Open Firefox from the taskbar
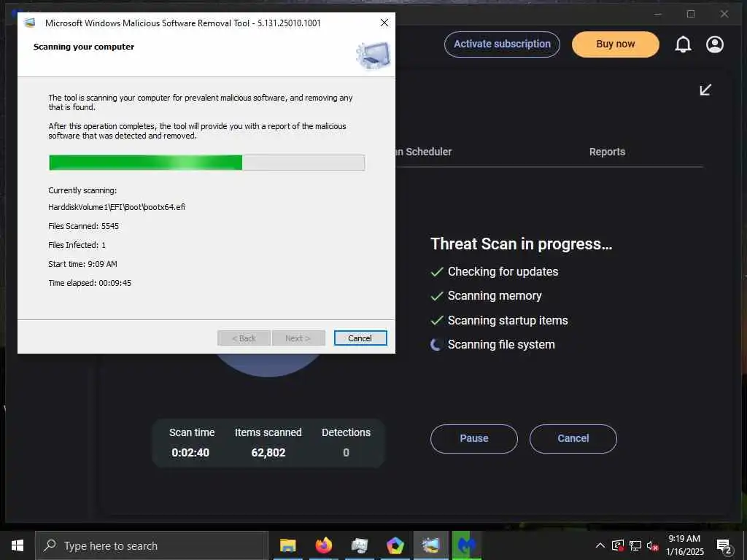 (324, 545)
